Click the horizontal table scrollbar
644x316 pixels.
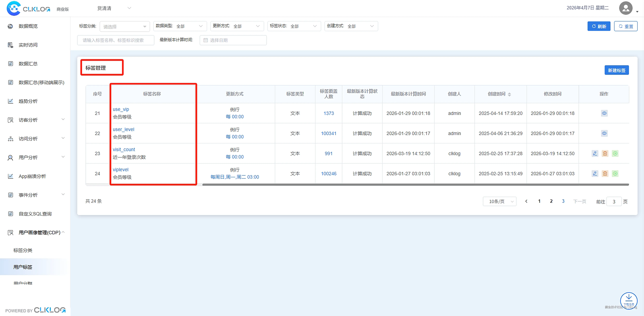(x=415, y=185)
